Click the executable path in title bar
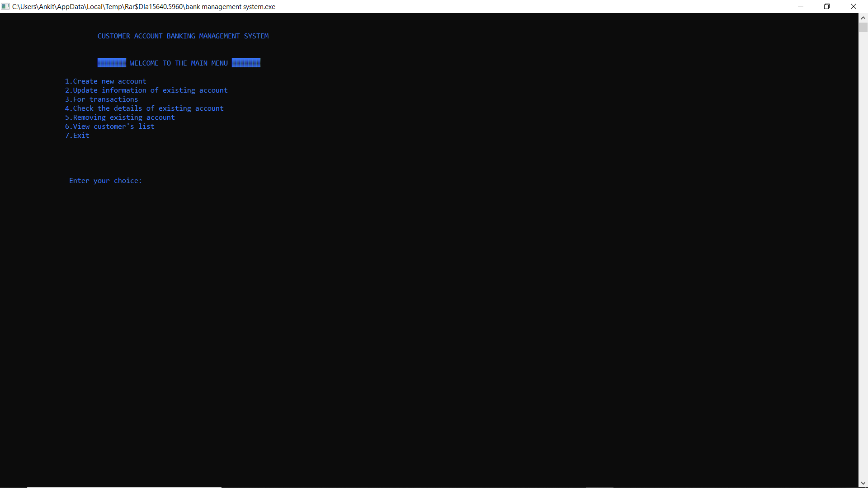Viewport: 868px width, 488px height. click(x=143, y=7)
